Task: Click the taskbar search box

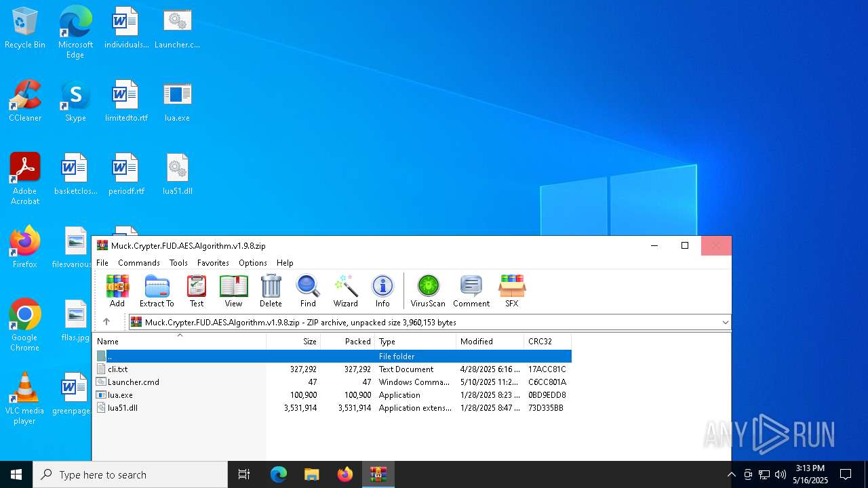Action: tap(130, 474)
